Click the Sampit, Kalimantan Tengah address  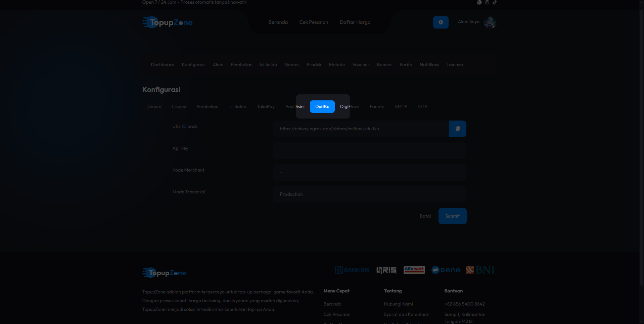pyautogui.click(x=465, y=318)
